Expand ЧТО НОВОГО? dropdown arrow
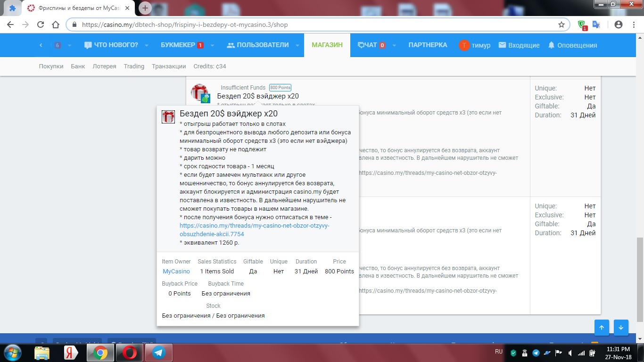Screen dimensions: 644x362 click(x=147, y=46)
